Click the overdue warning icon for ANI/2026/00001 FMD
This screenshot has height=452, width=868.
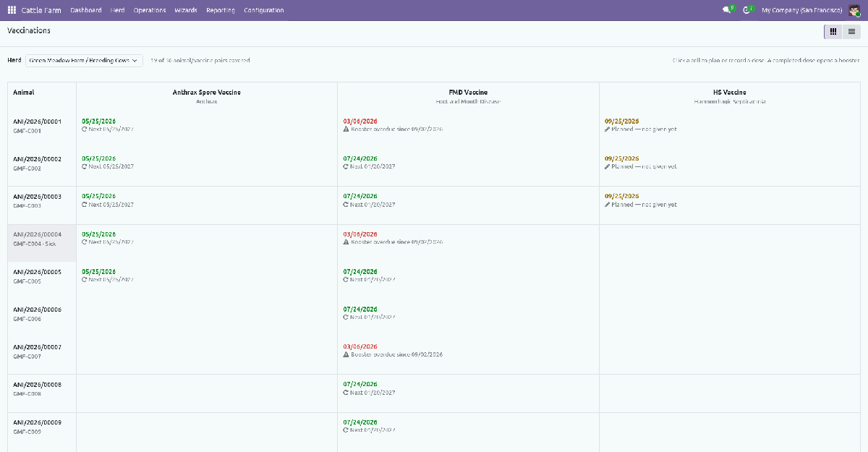346,129
